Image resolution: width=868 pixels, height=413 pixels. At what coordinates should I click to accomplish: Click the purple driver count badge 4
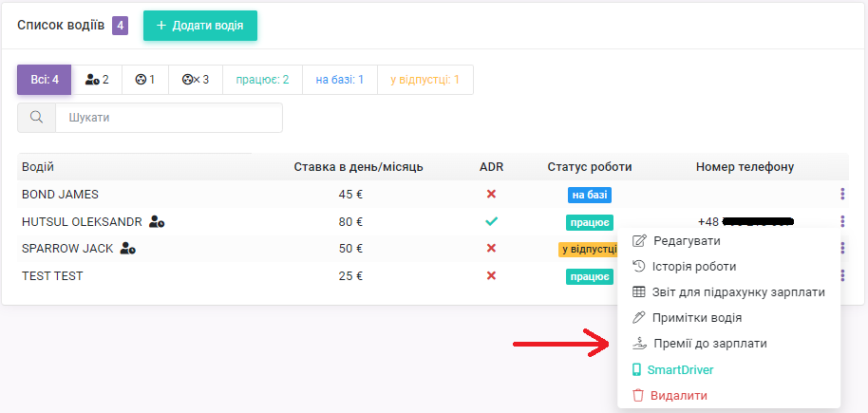point(120,26)
